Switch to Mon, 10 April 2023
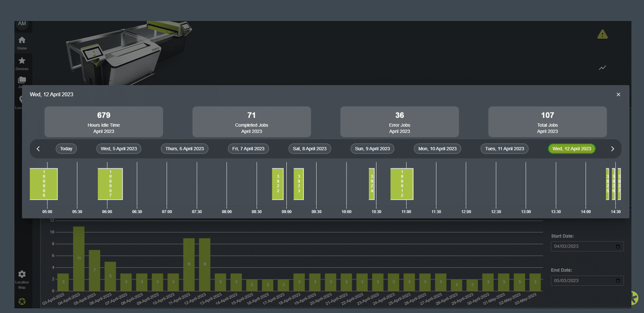This screenshot has height=313, width=644. 437,148
